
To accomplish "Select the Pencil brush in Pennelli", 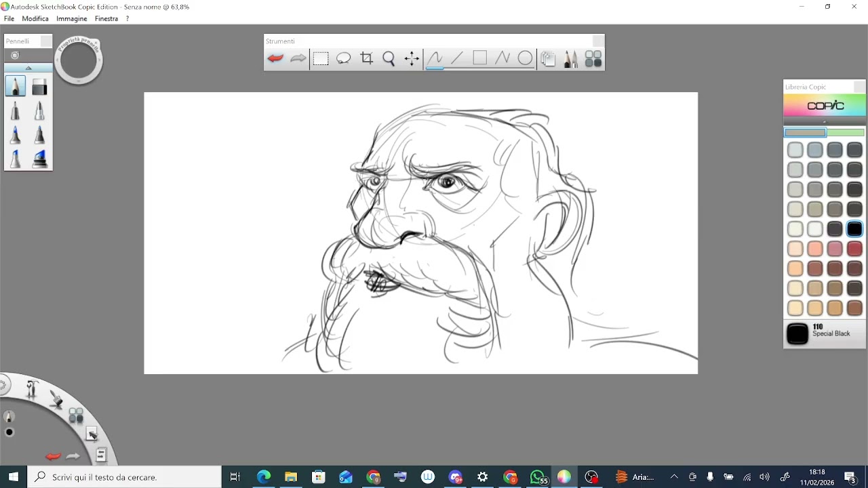I will 16,86.
